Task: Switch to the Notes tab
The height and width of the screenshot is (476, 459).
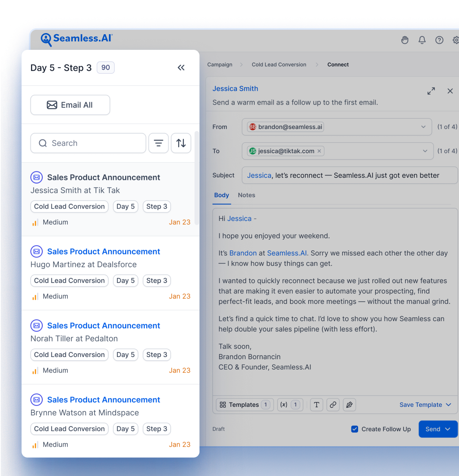Action: point(246,195)
